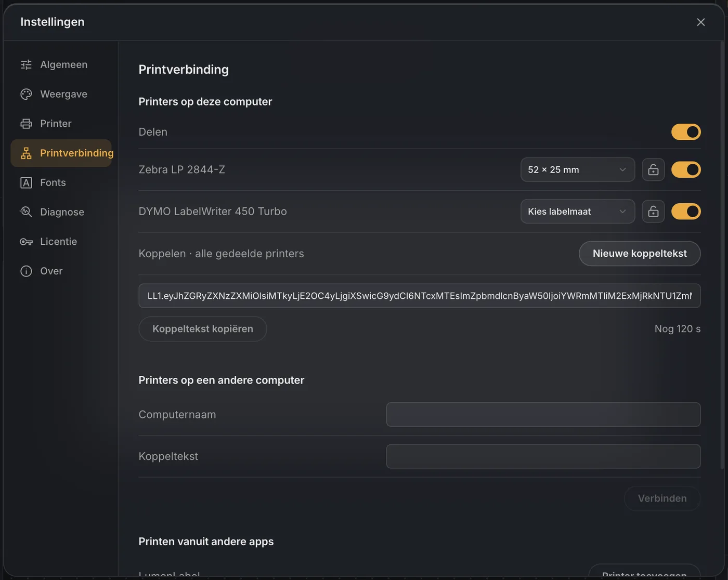Switch to the Weergave section
Screen dimensions: 728x580
(x=61, y=94)
